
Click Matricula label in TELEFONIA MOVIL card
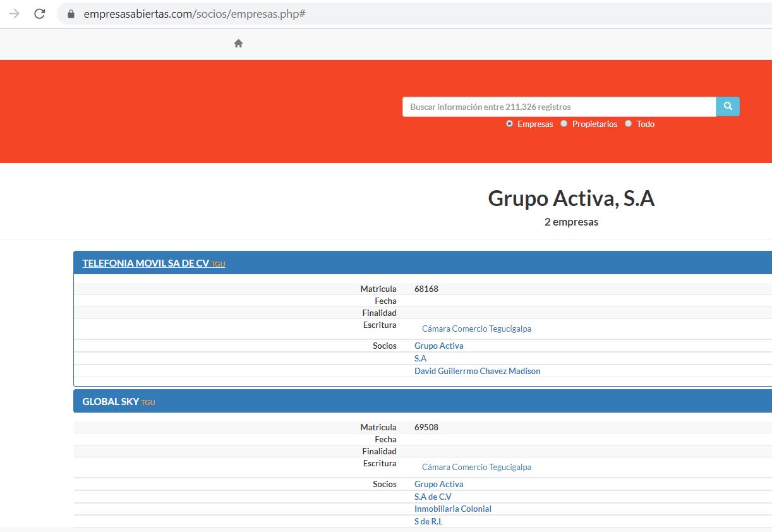378,289
